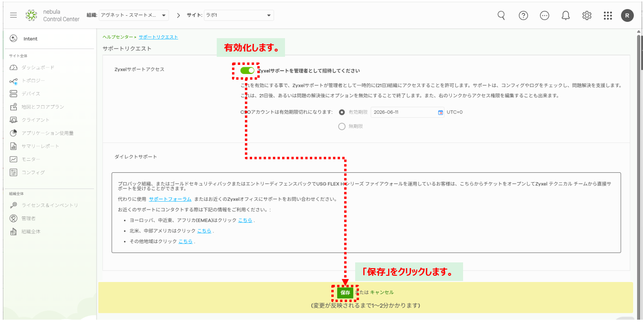Go to ダッシュボード menu item
This screenshot has width=644, height=323.
[38, 68]
